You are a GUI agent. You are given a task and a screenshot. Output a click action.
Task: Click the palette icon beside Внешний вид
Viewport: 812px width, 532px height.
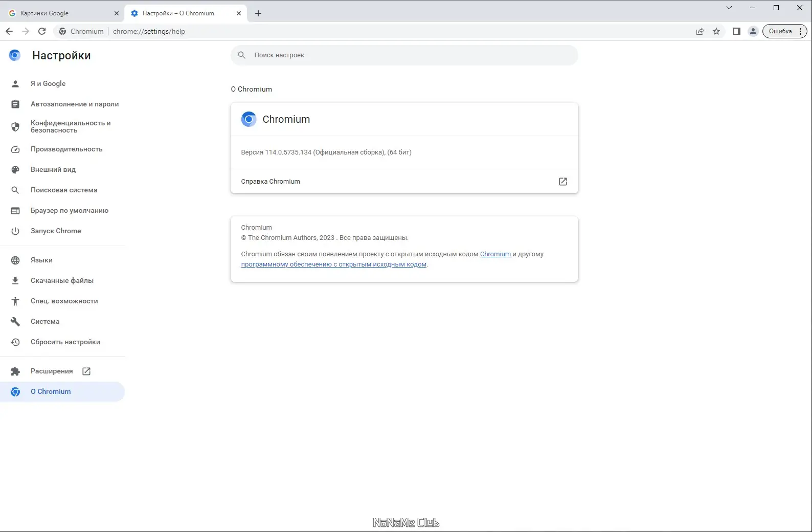pos(15,170)
